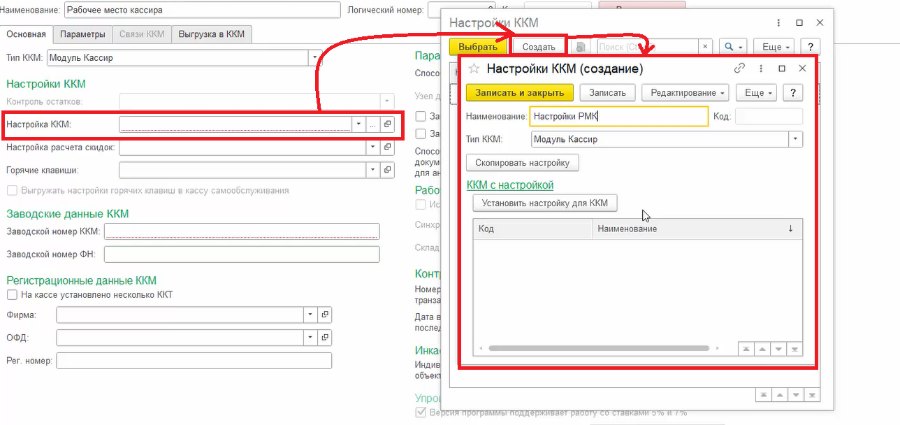Click Выбрать button
The height and width of the screenshot is (425, 900).
pos(478,47)
